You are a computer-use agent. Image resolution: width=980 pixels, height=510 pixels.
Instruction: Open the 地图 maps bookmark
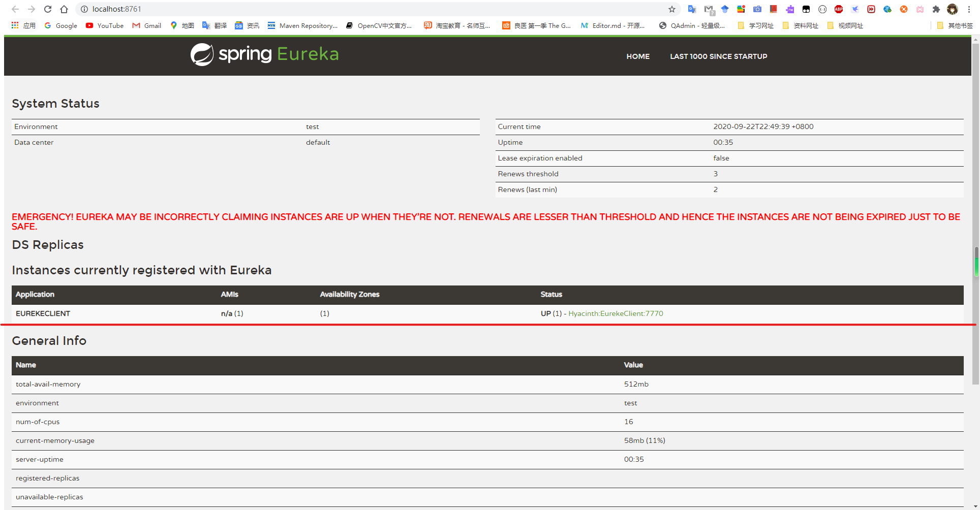point(182,25)
